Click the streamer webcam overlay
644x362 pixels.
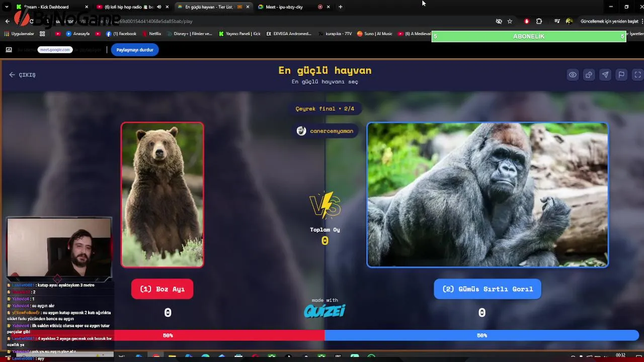click(59, 247)
